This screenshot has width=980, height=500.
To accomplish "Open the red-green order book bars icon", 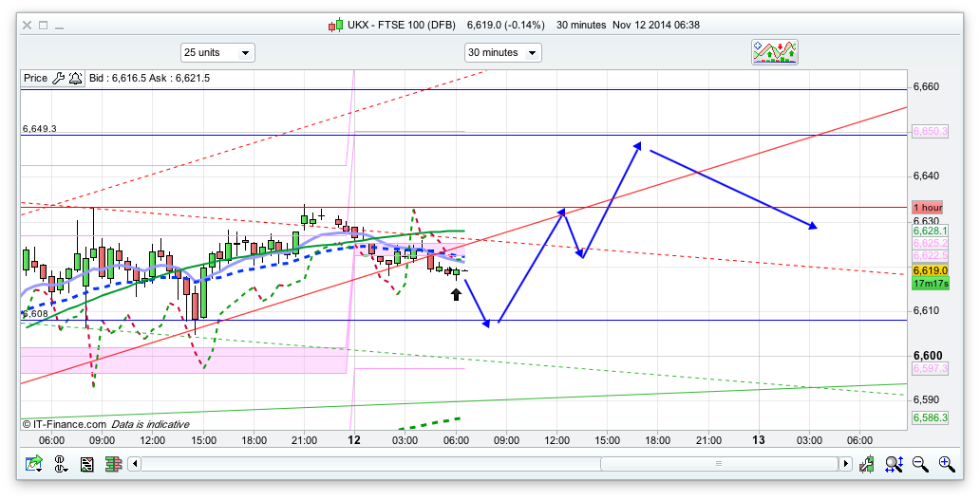I will tap(113, 464).
